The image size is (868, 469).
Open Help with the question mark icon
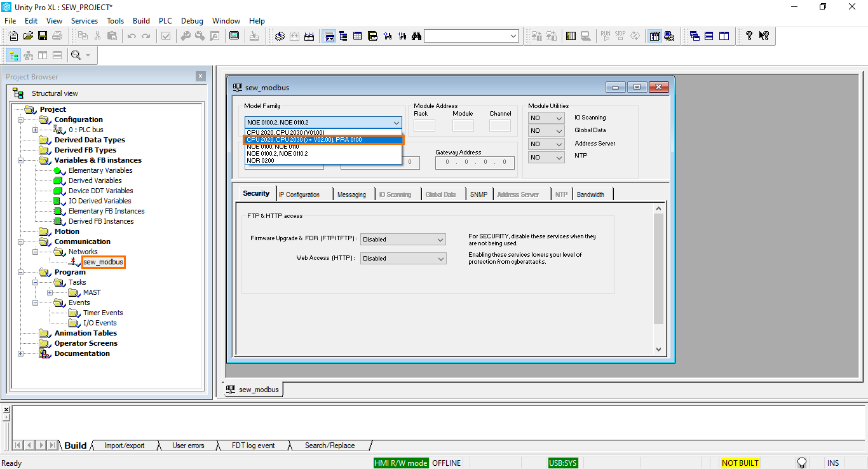click(x=749, y=36)
